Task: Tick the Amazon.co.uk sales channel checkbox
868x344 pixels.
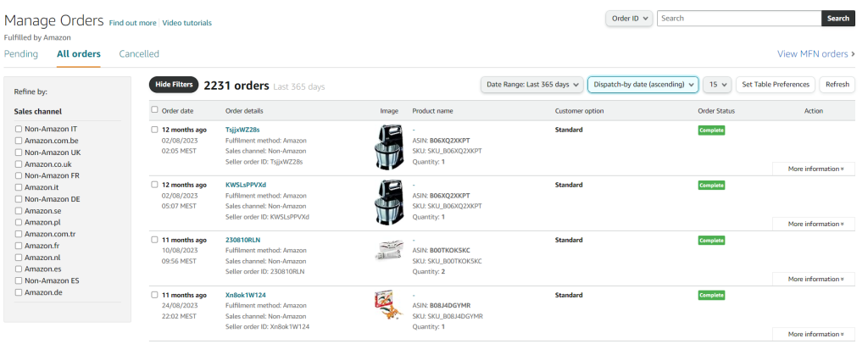Action: click(19, 164)
